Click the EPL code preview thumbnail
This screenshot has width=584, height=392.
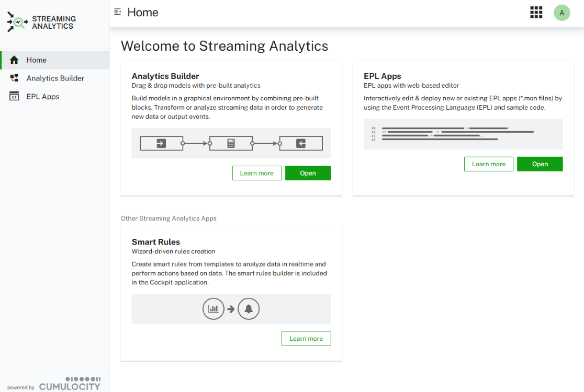coord(463,134)
